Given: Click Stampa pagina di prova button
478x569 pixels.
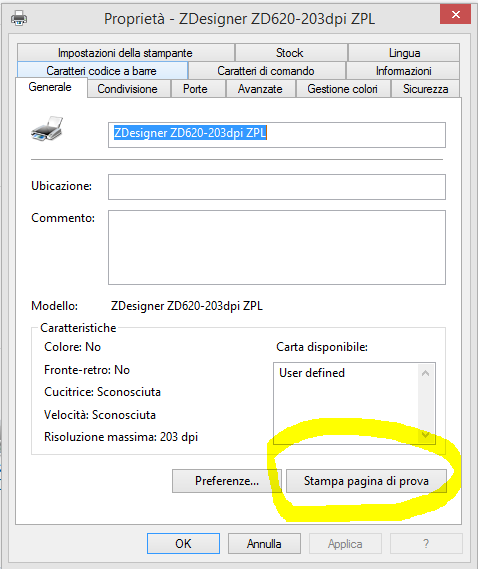Looking at the screenshot, I should (x=366, y=481).
